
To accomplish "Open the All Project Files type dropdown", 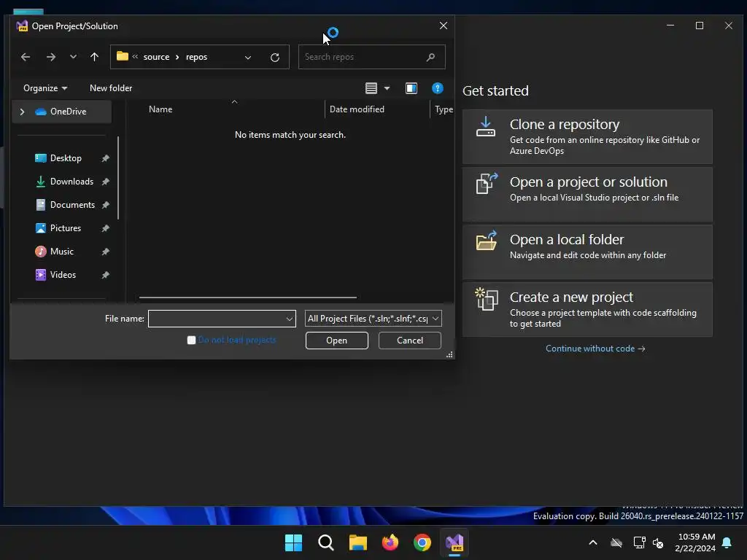I will [373, 319].
